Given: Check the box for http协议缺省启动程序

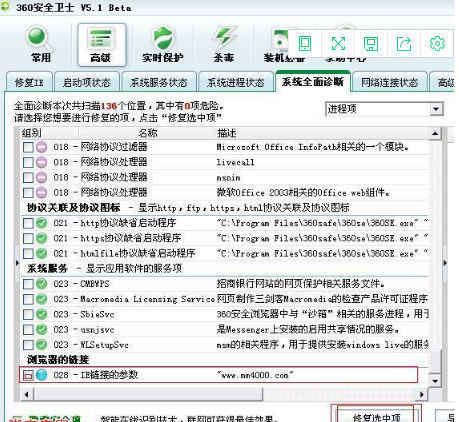Looking at the screenshot, I should coord(28,223).
